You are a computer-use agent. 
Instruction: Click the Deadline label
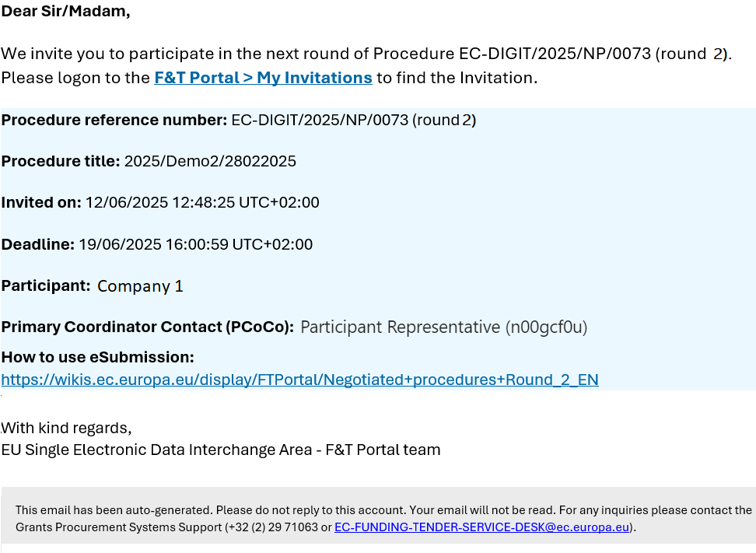(37, 244)
